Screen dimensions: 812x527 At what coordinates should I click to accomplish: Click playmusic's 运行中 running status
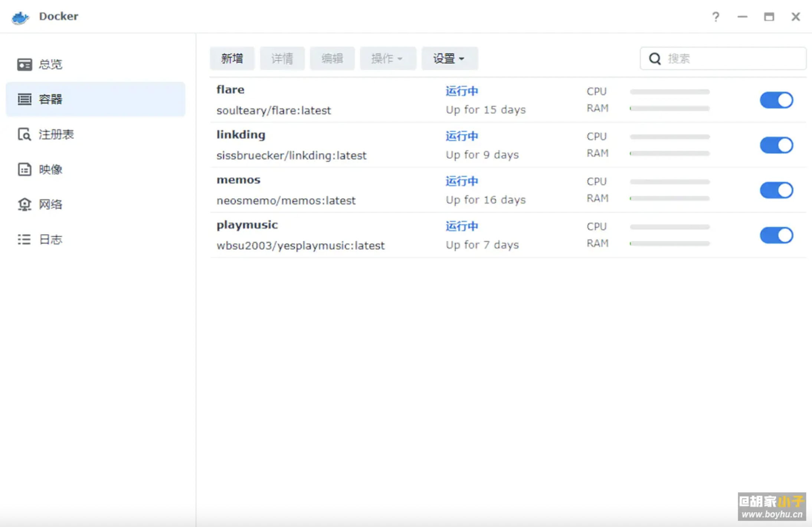(x=462, y=226)
